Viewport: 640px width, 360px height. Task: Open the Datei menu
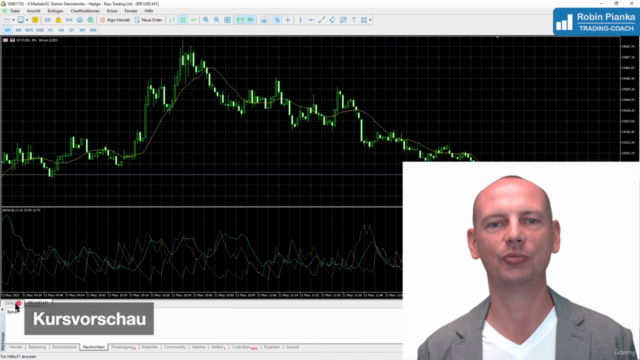pyautogui.click(x=15, y=11)
